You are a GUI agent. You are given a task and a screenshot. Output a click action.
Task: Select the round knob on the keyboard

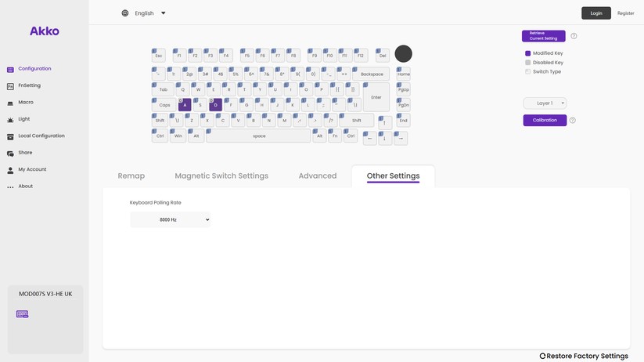pos(403,53)
